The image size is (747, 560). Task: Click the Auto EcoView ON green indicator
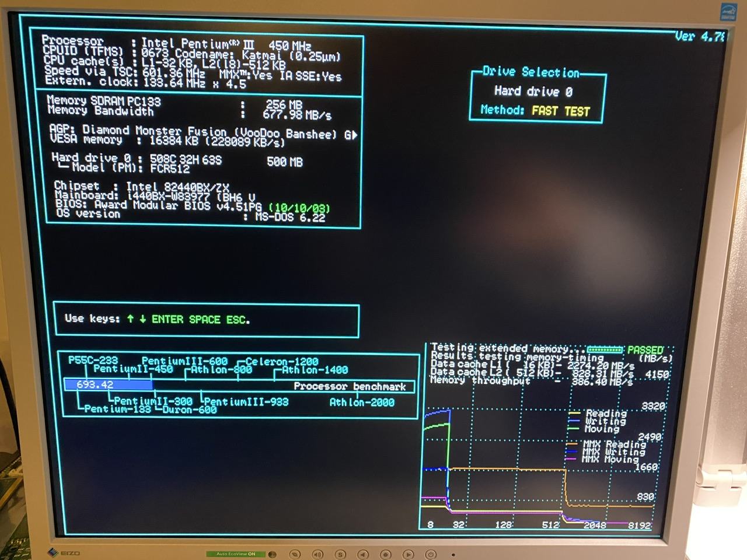[x=236, y=554]
